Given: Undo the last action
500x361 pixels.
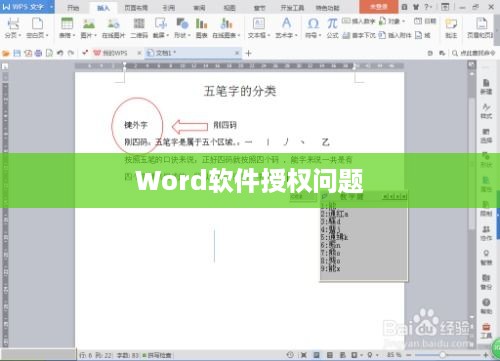Looking at the screenshot, I should click(x=60, y=53).
